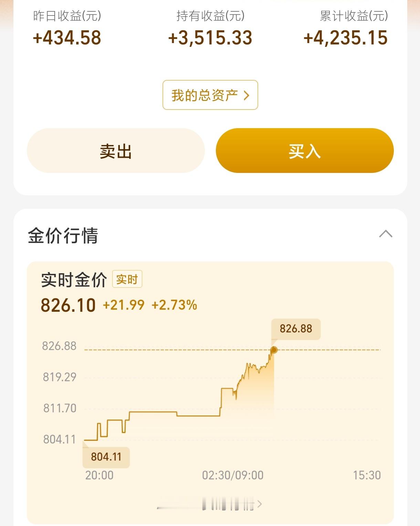Screen dimensions: 420x526
Task: Tap the arrow inside 我的总资产 button
Action: point(246,95)
